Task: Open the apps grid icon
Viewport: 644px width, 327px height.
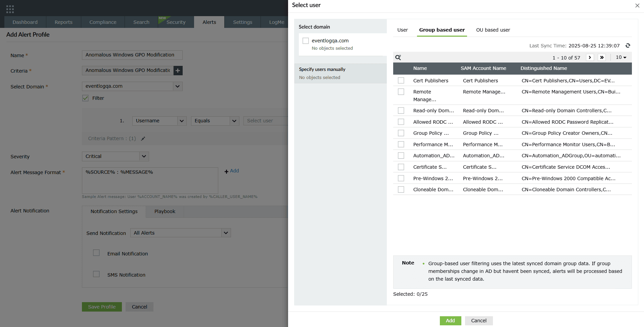Action: tap(10, 9)
